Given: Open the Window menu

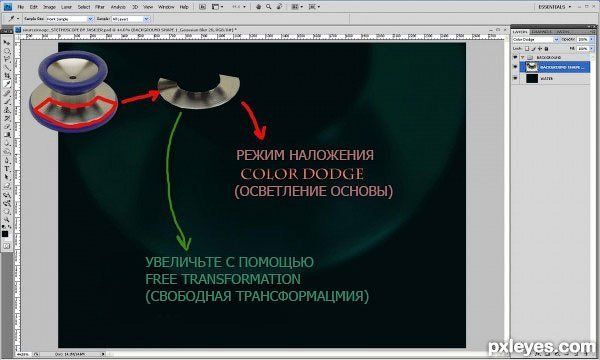Looking at the screenshot, I should 166,7.
